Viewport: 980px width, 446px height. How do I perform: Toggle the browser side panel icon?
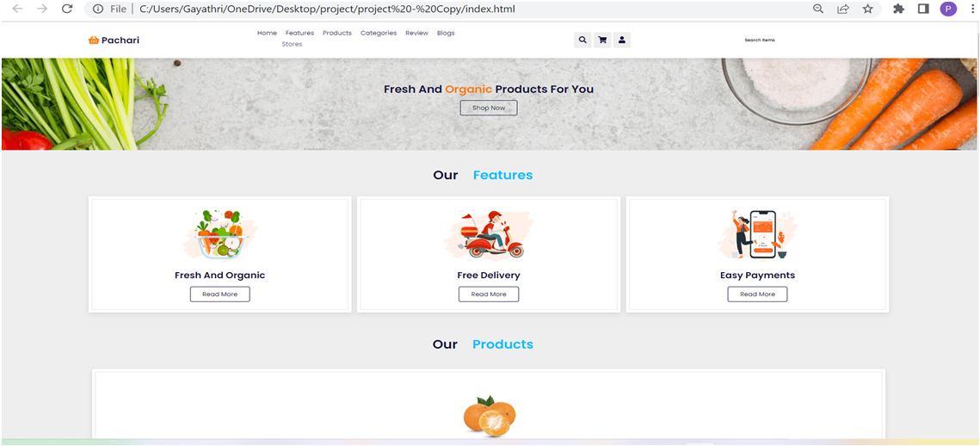coord(924,9)
